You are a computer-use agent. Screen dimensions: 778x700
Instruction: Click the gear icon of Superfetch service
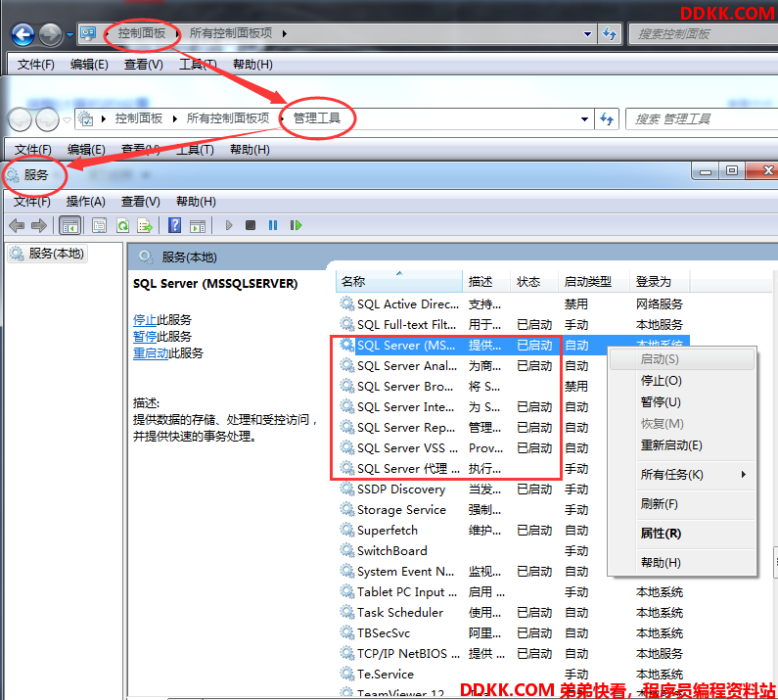(346, 530)
